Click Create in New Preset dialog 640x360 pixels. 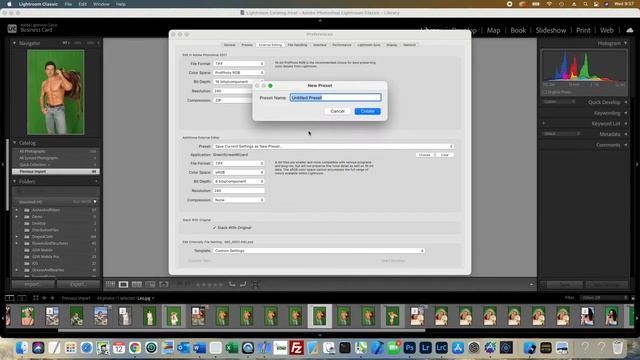367,111
